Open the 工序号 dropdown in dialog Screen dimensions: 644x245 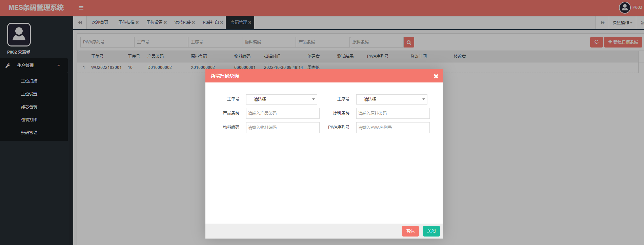(391, 99)
